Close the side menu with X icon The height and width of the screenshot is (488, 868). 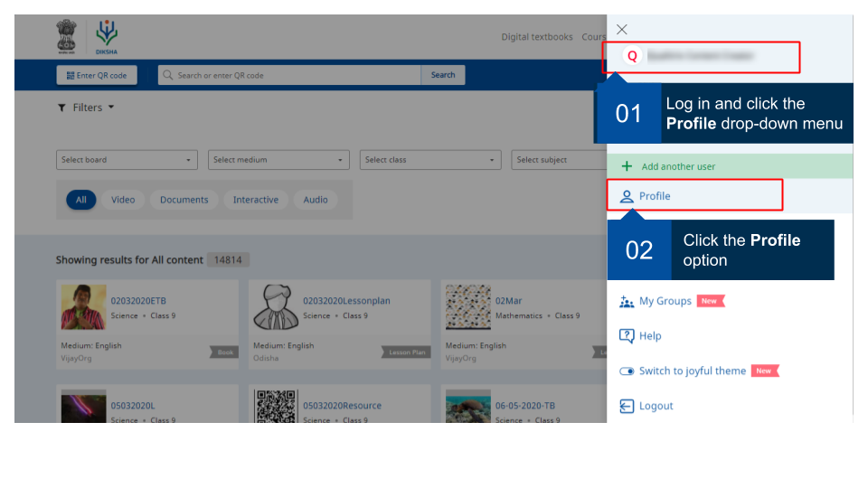coord(621,30)
